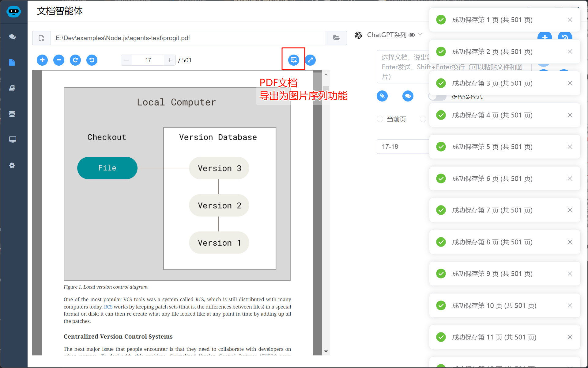This screenshot has width=588, height=368.
Task: Click the chat message input area
Action: pos(403,67)
